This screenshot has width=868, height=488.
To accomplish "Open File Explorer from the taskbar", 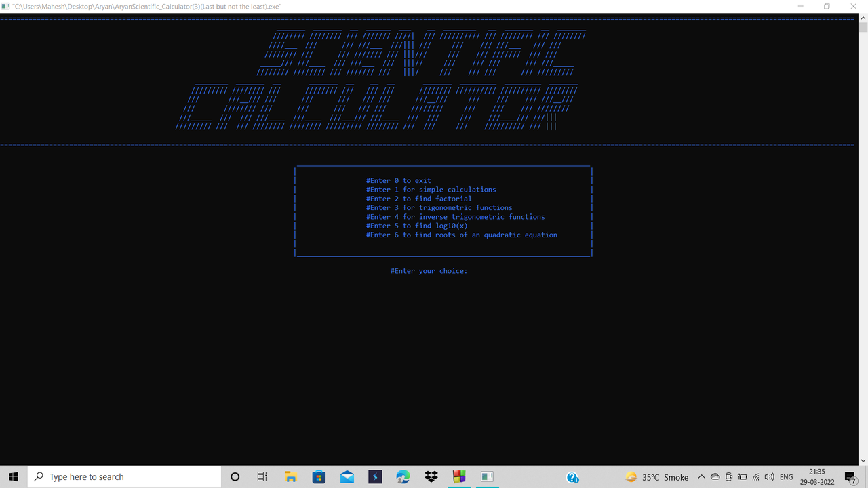I will coord(290,476).
